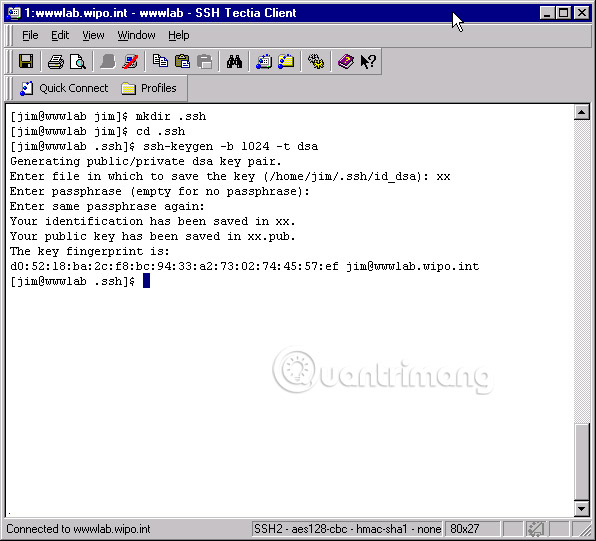Click the key fingerprint line starting d0:52:18
The image size is (596, 541).
pos(244,266)
